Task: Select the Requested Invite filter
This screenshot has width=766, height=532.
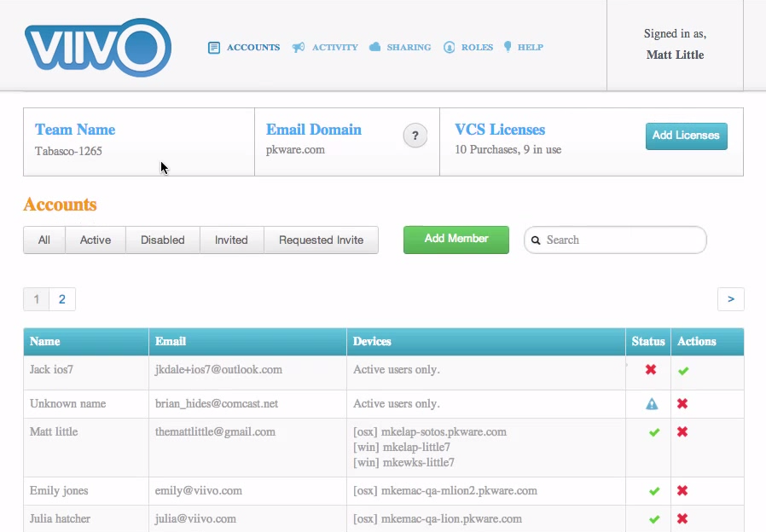Action: point(321,240)
